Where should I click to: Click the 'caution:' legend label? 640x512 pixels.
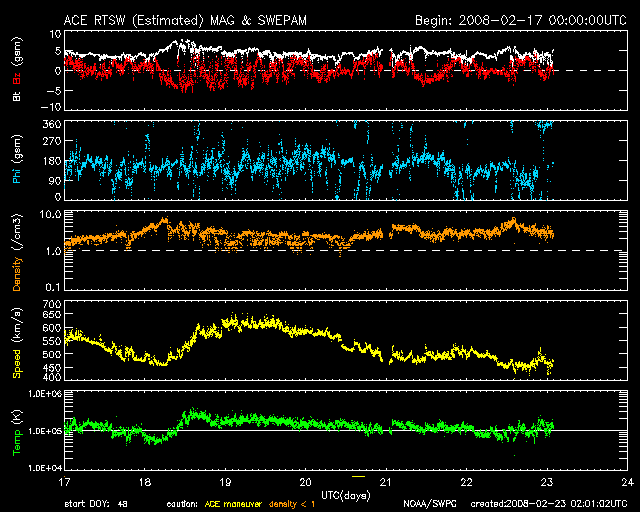[182, 505]
